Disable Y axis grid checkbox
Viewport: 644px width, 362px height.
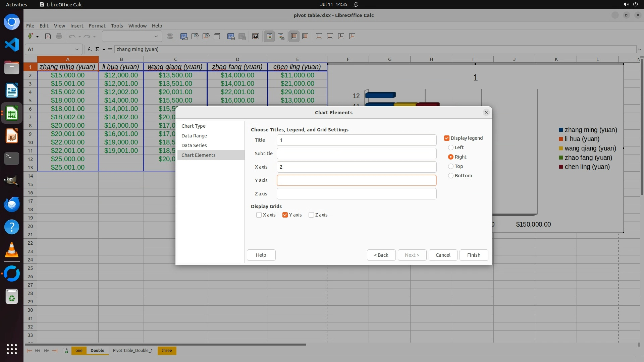285,215
